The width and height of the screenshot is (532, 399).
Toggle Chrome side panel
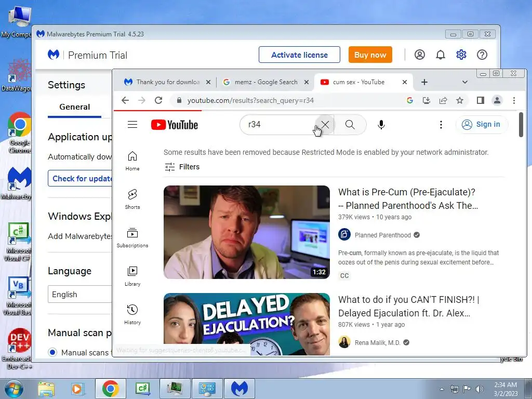coord(481,100)
